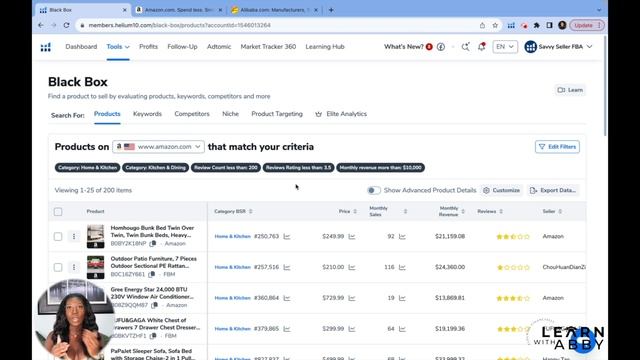Open more-options dots for Homhougo Bunk Bed row
Image resolution: width=640 pixels, height=360 pixels.
[74, 236]
